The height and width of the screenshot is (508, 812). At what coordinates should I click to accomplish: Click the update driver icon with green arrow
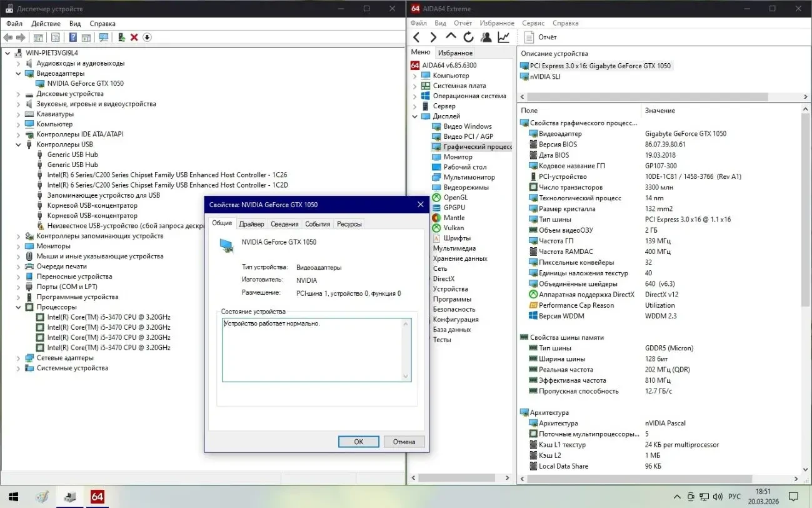pyautogui.click(x=121, y=38)
